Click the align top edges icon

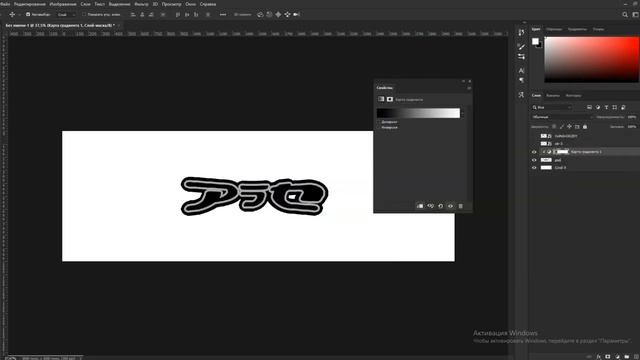coord(178,14)
